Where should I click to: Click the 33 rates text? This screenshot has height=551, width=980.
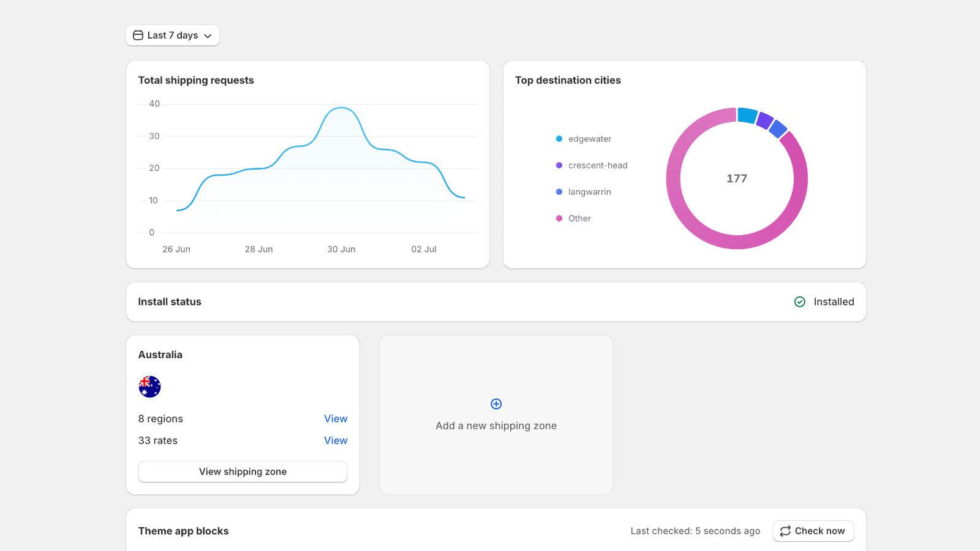coord(158,440)
